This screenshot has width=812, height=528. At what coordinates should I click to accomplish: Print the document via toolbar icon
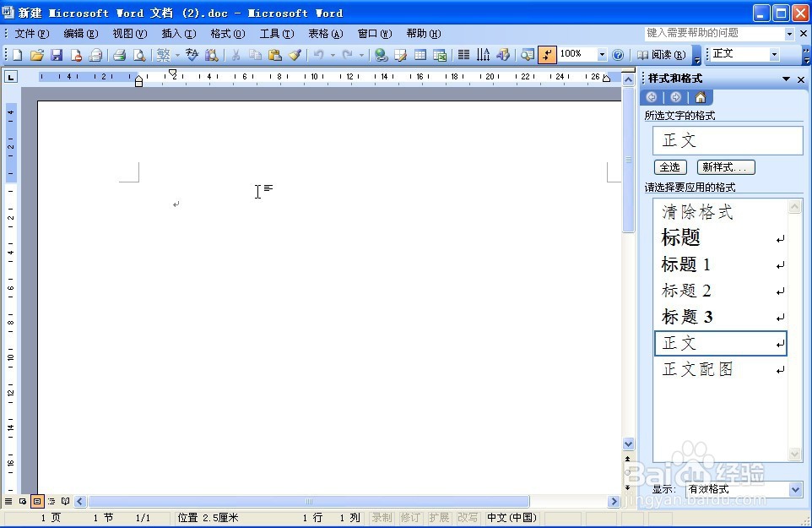(x=117, y=54)
